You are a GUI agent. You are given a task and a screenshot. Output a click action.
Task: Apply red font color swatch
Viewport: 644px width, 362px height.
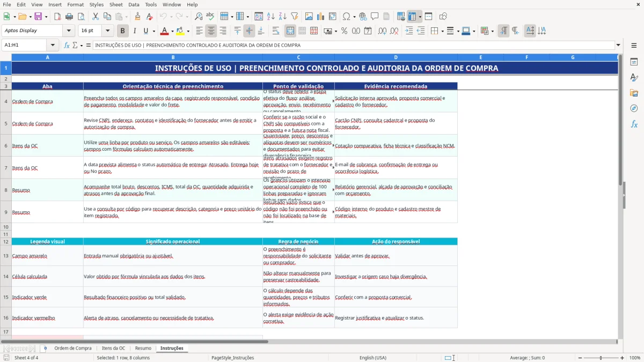pyautogui.click(x=164, y=31)
